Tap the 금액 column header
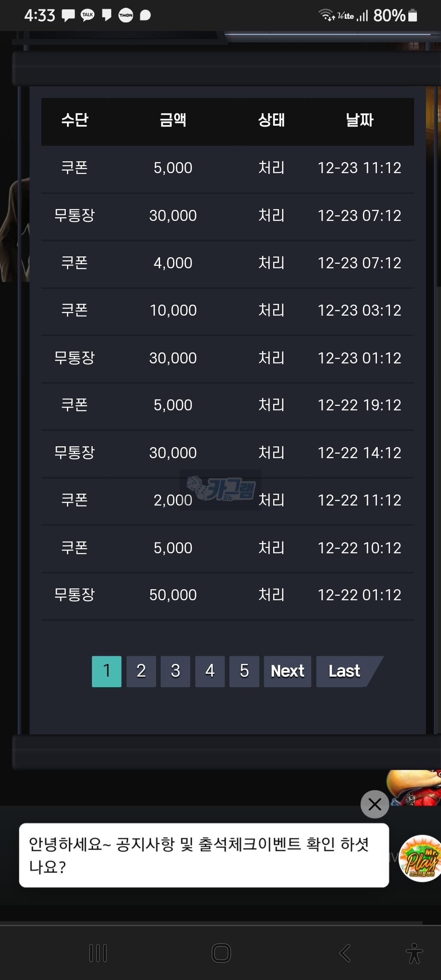Screen dimensions: 441x980 173,120
